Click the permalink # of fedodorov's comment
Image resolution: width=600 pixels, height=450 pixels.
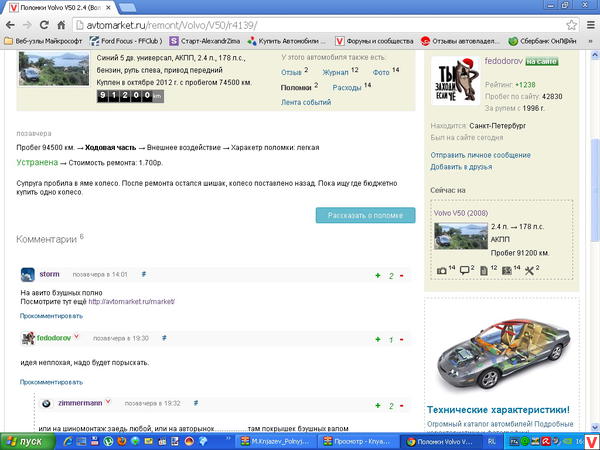(x=164, y=338)
